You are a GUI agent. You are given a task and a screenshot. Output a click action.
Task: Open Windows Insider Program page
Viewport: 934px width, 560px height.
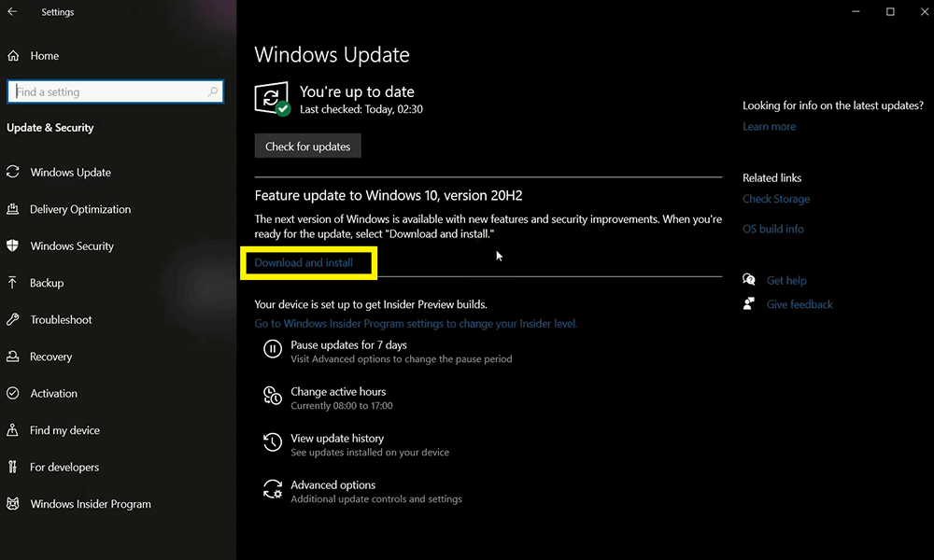click(x=91, y=504)
